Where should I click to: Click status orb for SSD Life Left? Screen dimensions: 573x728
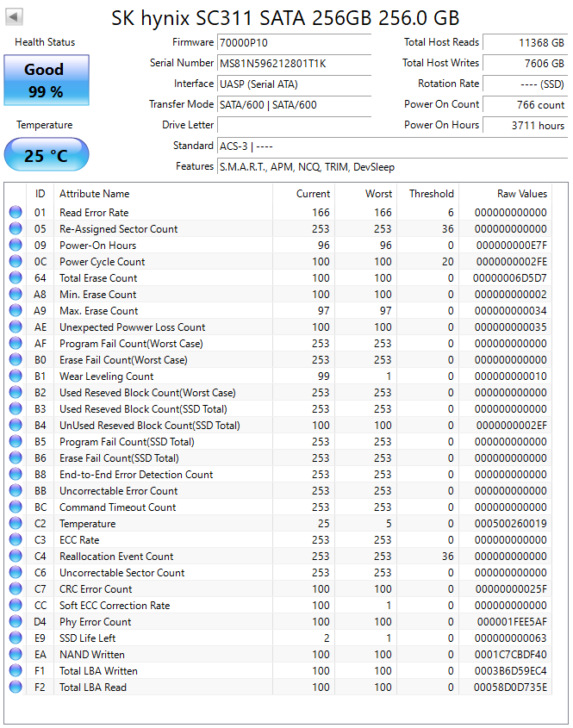pos(16,638)
